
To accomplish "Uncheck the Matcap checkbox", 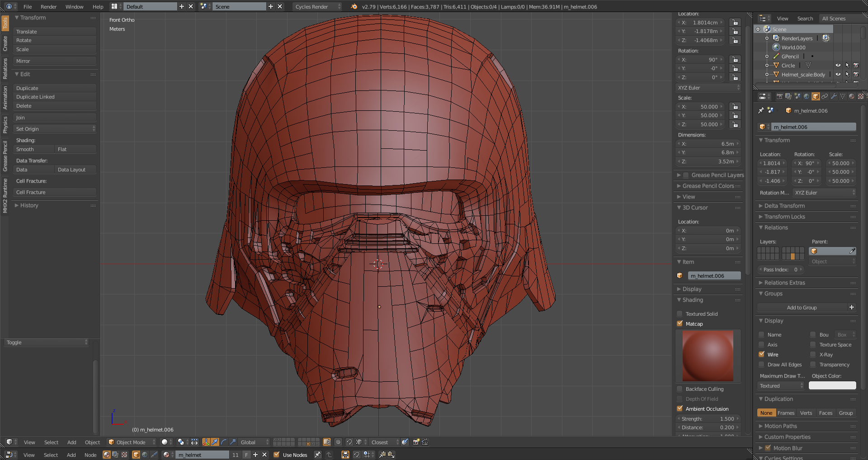I will [x=679, y=323].
